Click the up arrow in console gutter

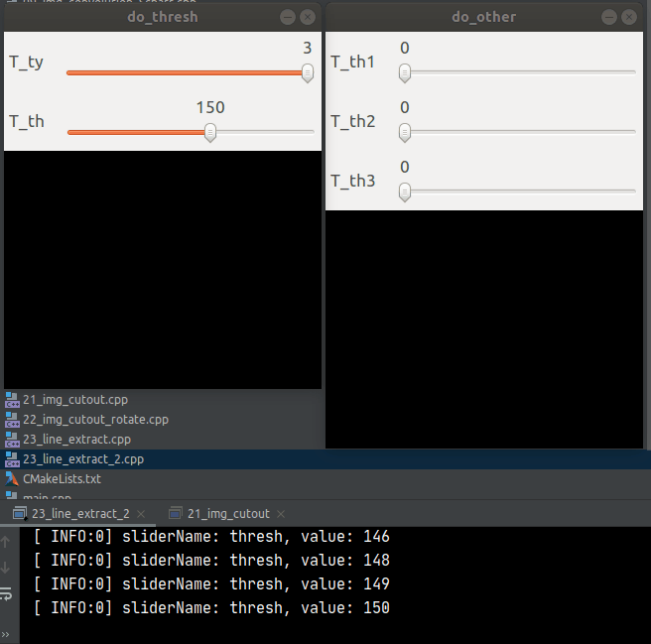click(x=5, y=542)
